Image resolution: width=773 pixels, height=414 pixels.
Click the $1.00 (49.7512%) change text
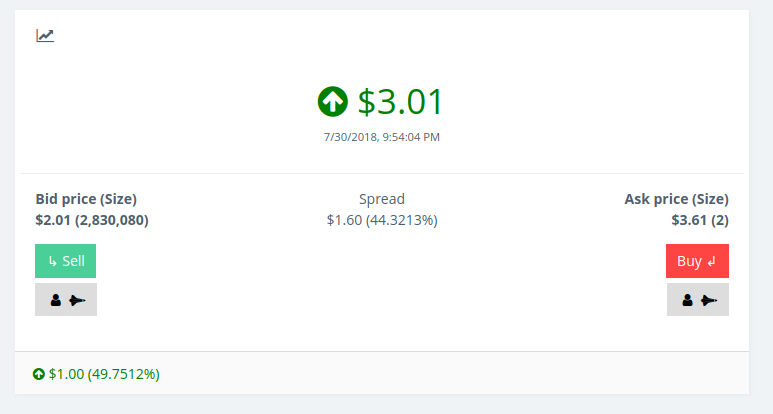pos(104,374)
